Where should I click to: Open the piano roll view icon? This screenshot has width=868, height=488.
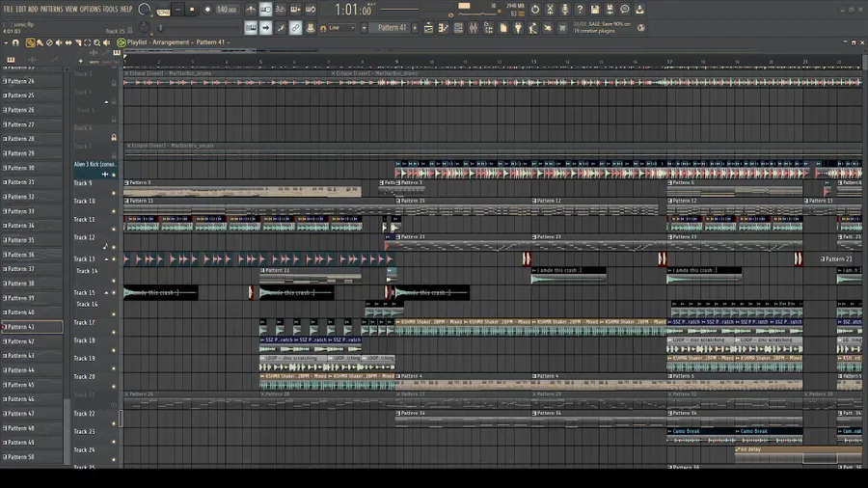click(x=444, y=28)
